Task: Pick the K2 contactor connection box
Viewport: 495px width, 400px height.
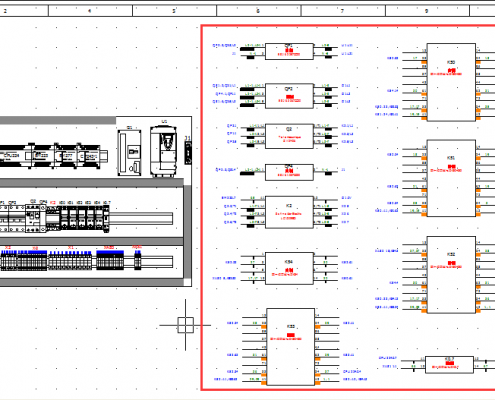Action: click(289, 212)
